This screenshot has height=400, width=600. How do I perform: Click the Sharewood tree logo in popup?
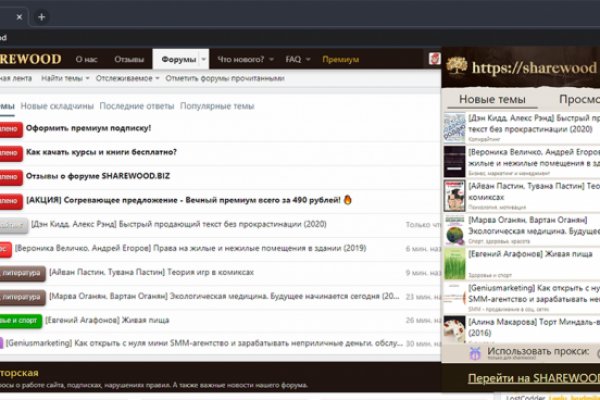457,66
